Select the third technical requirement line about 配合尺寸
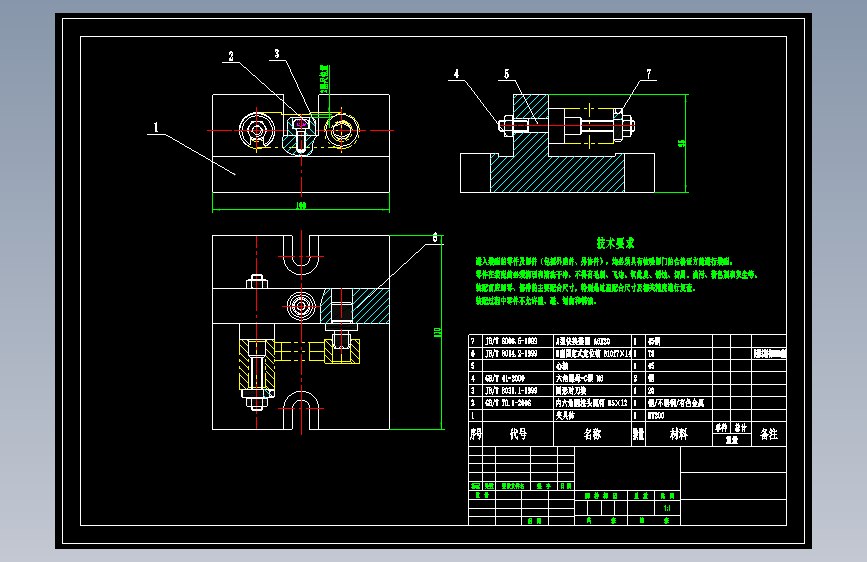867x562 pixels. coord(586,288)
